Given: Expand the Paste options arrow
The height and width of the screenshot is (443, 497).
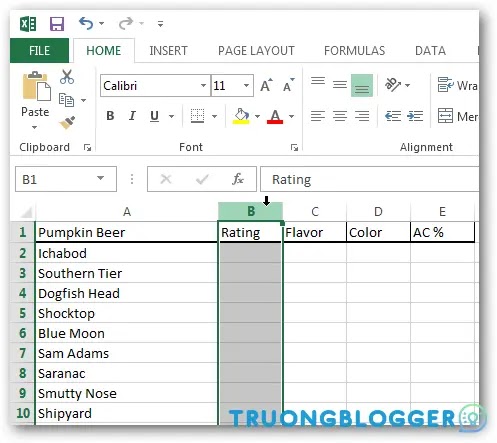Looking at the screenshot, I should click(x=34, y=127).
